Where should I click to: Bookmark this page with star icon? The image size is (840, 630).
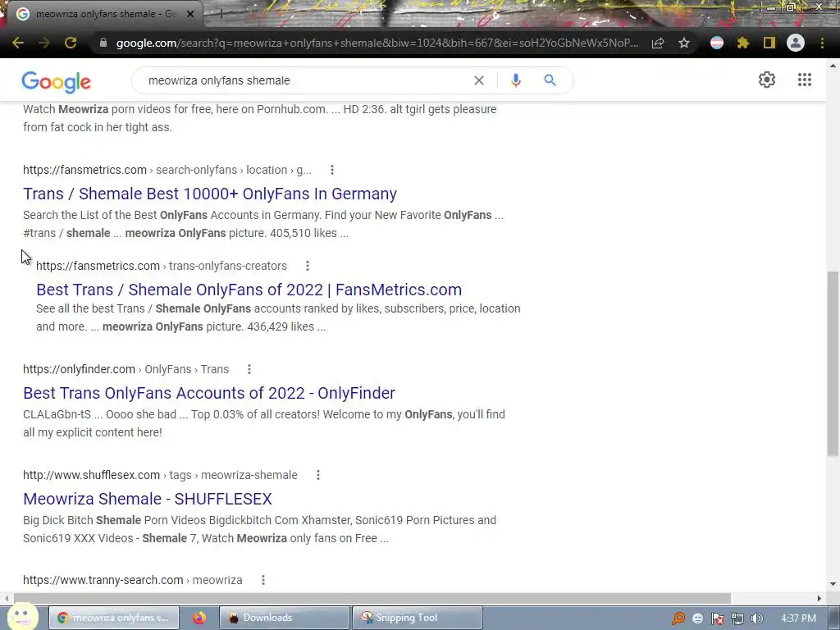point(684,43)
